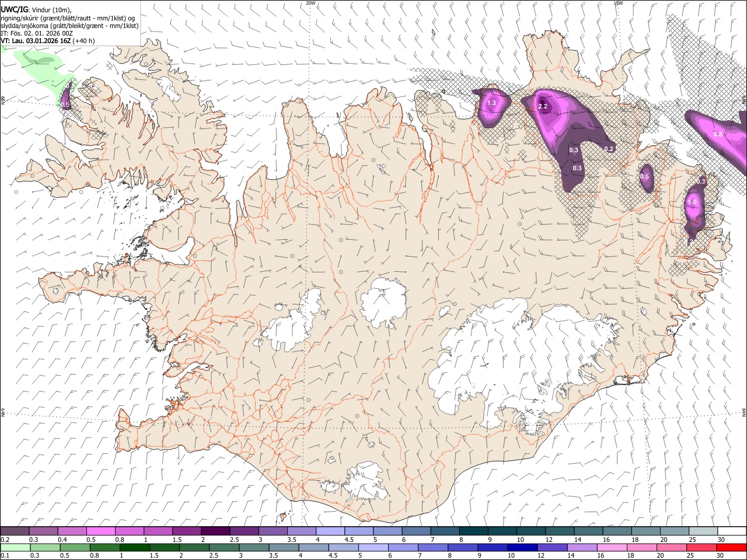Click the '0.1' label under the green scale

pyautogui.click(x=5, y=556)
